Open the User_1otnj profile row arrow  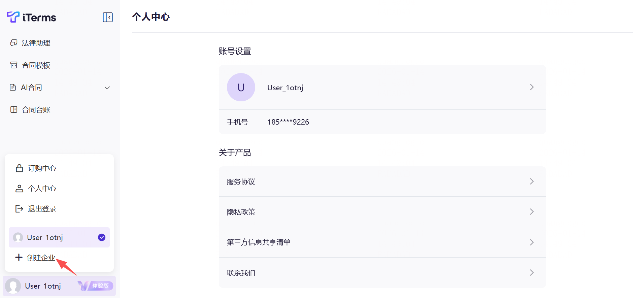(x=532, y=87)
